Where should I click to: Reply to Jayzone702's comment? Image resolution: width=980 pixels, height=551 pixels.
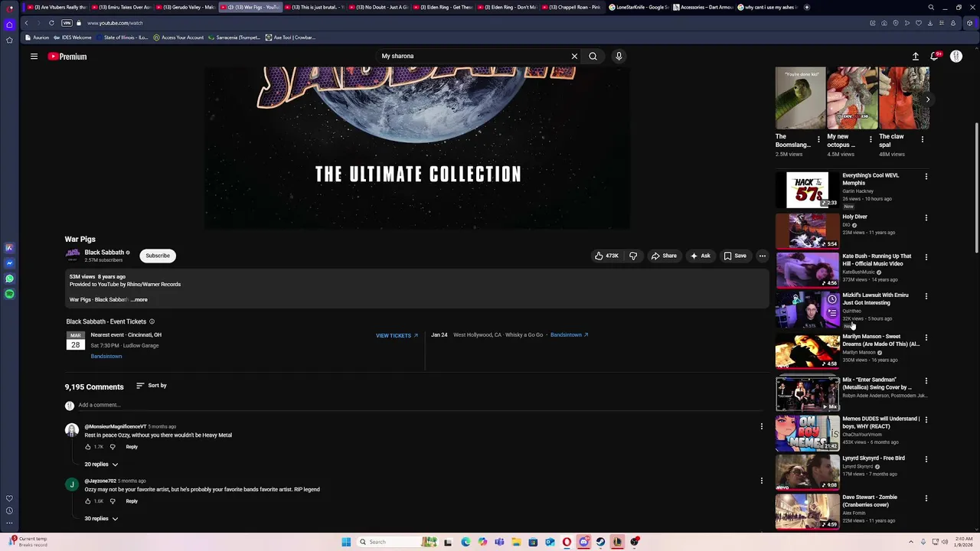pyautogui.click(x=132, y=501)
